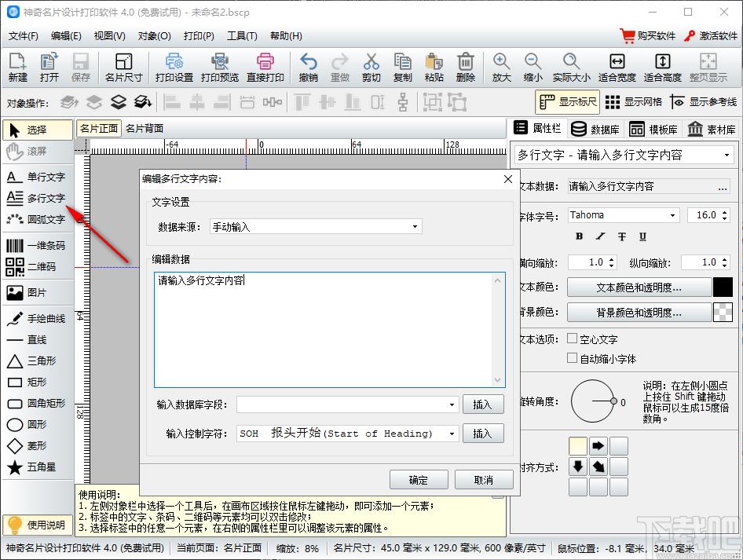Open the 工具(T) menu

pos(241,35)
